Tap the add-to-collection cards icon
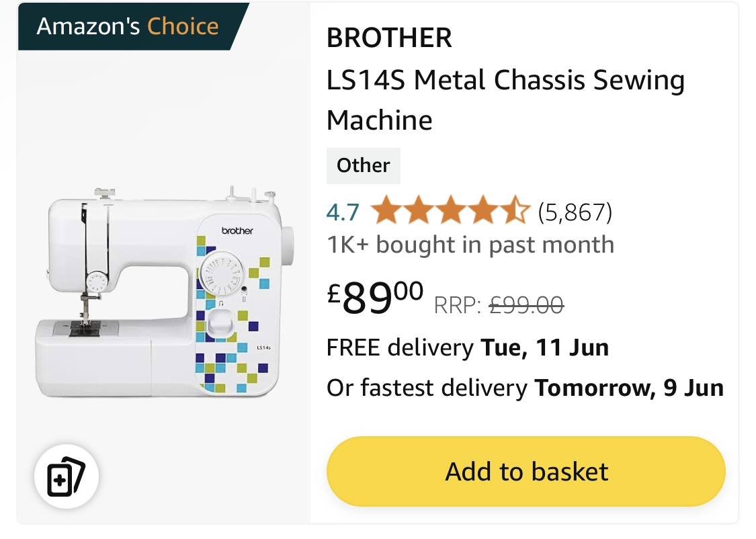The height and width of the screenshot is (539, 756). point(67,476)
